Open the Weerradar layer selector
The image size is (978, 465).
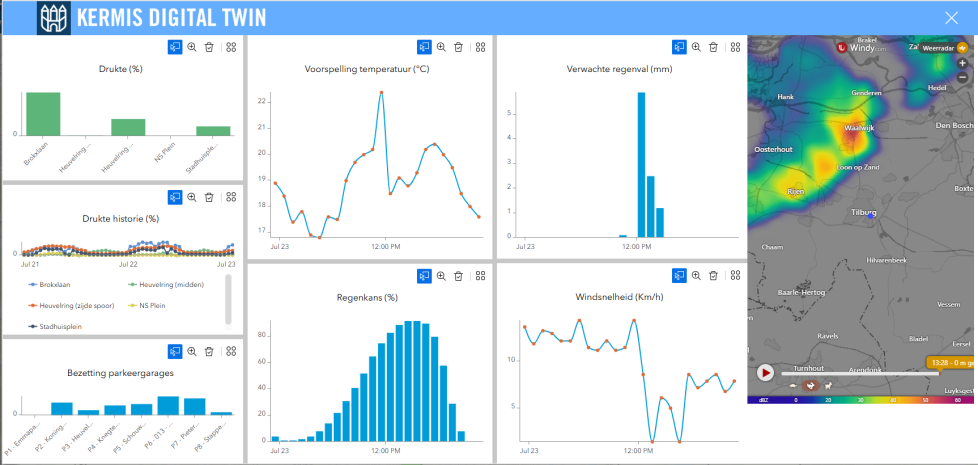click(944, 47)
